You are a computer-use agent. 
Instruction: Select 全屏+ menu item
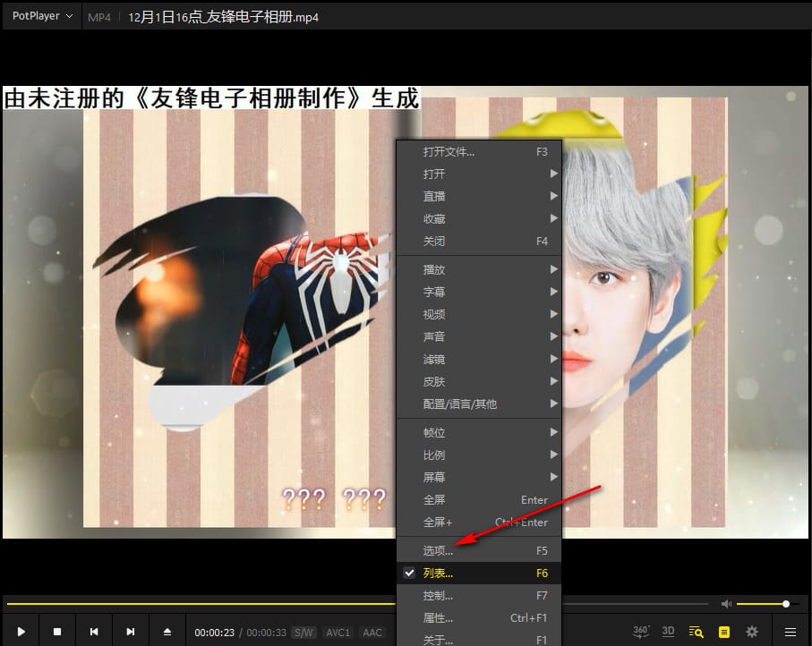click(479, 522)
